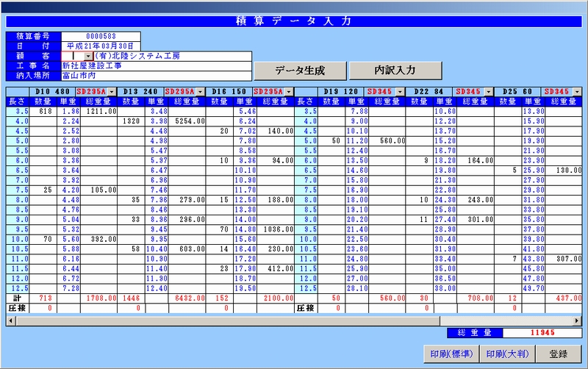Select the D10 quantity cell containing 818
This screenshot has width=588, height=369.
pos(45,111)
